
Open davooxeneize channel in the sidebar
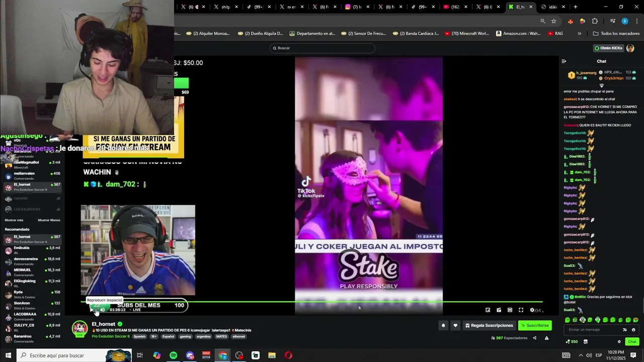pos(32,261)
